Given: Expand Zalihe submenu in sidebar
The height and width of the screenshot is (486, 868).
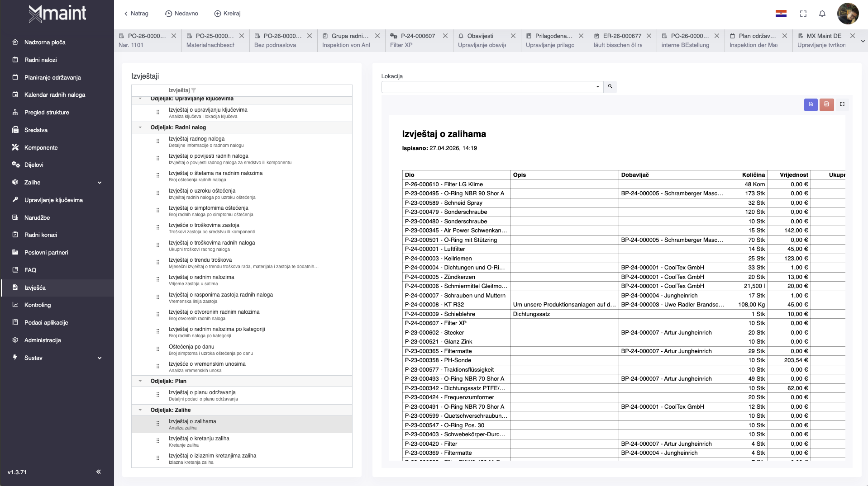Looking at the screenshot, I should tap(100, 183).
